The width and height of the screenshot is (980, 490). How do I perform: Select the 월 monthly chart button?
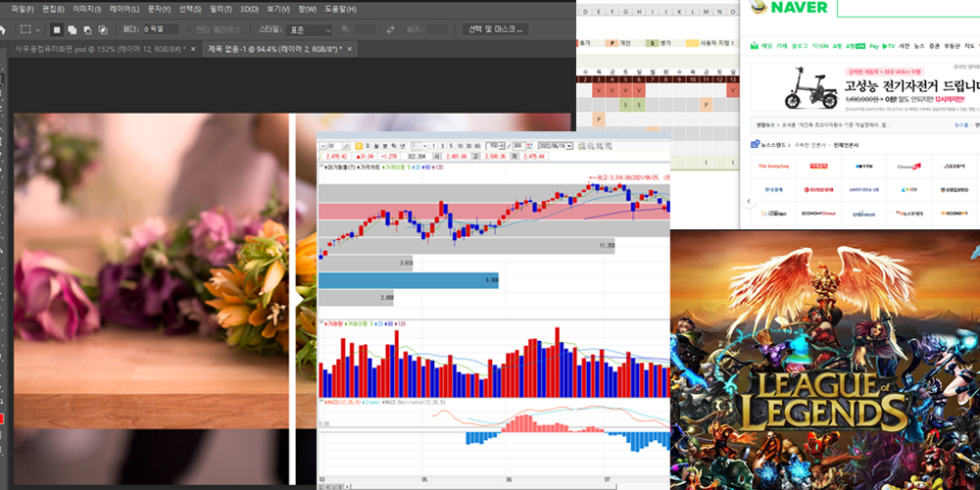376,146
